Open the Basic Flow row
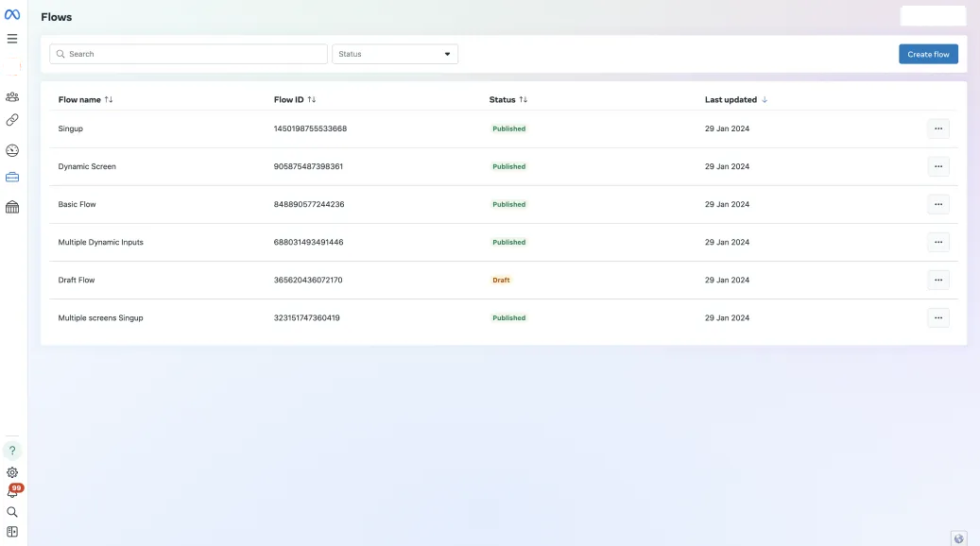 point(77,204)
